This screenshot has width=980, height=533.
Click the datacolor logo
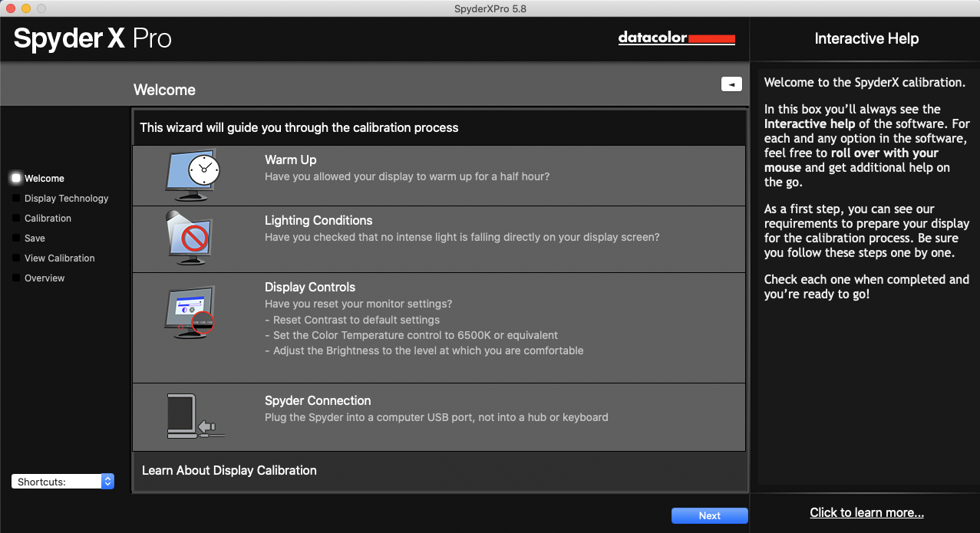coord(677,38)
